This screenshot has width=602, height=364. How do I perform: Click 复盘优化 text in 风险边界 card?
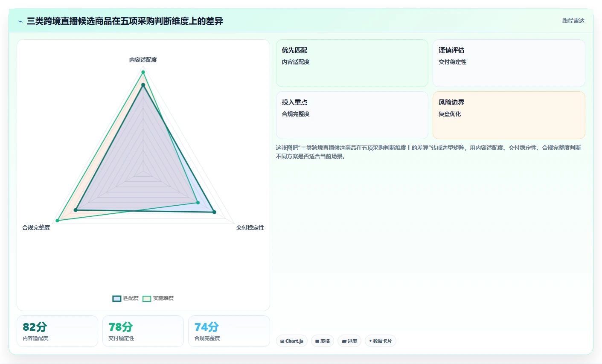[x=450, y=114]
